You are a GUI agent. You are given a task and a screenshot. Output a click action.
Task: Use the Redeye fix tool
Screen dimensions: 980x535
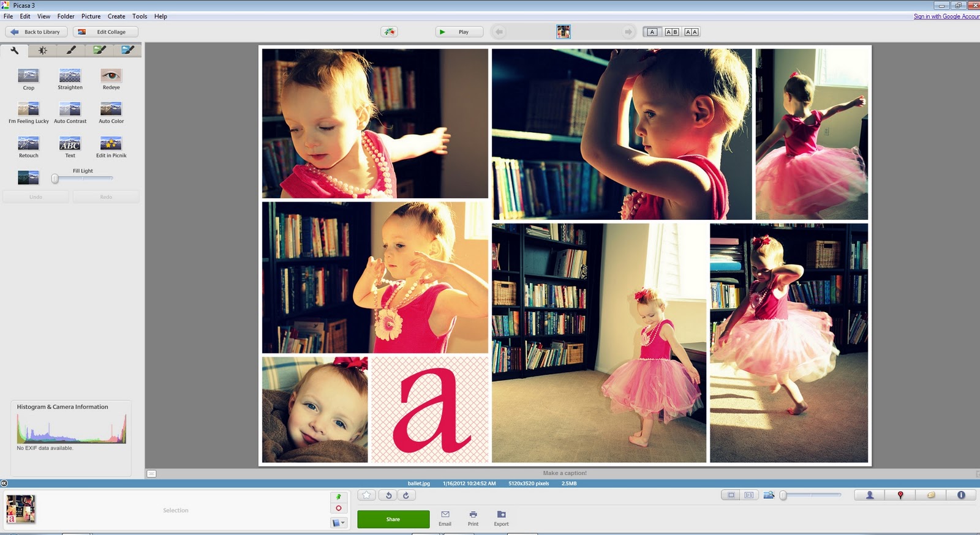click(x=111, y=76)
